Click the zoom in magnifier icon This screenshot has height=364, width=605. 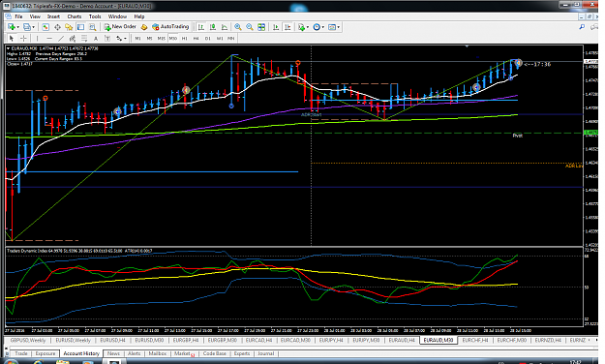[238, 27]
